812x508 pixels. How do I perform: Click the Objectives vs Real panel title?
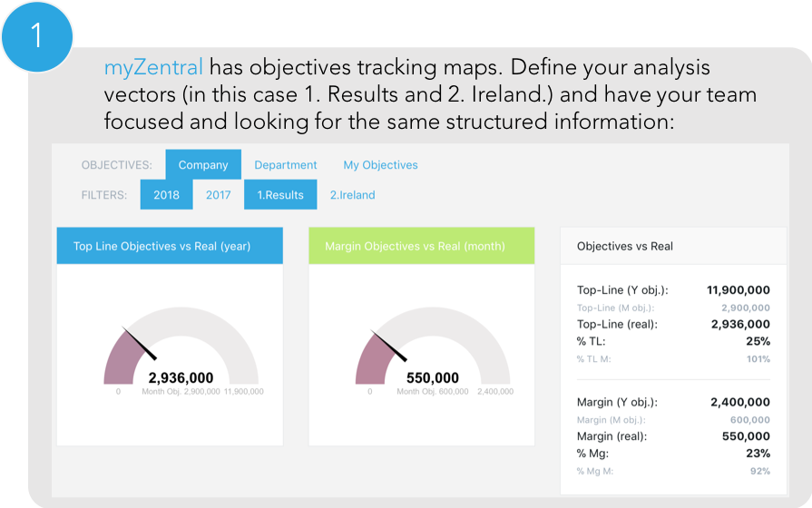click(625, 246)
